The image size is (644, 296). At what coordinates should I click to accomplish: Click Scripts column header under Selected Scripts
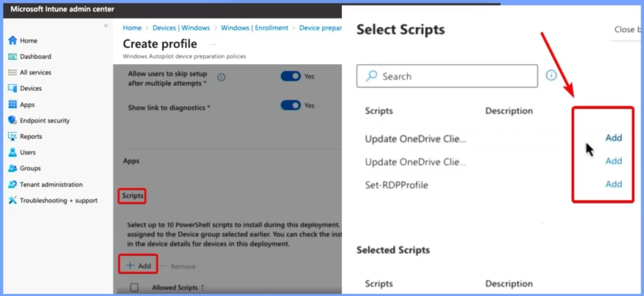point(379,283)
